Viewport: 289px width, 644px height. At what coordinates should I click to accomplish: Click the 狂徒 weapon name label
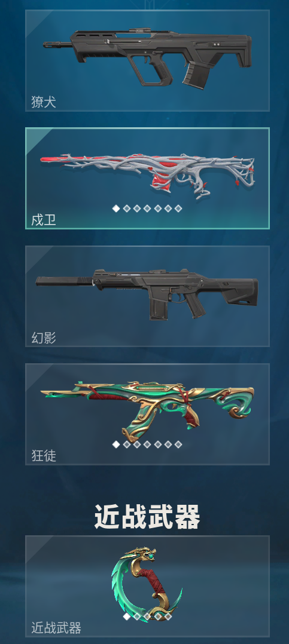44,456
